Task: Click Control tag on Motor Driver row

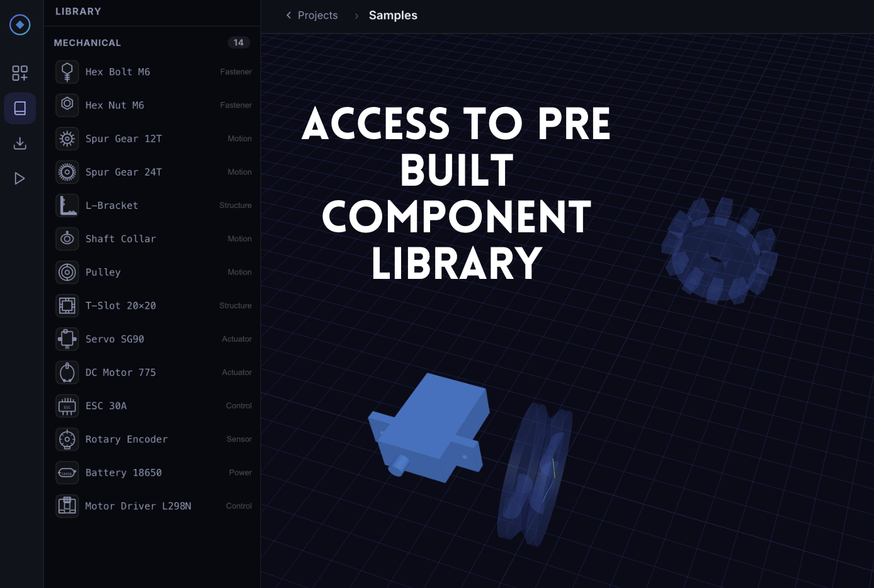Action: (x=239, y=506)
